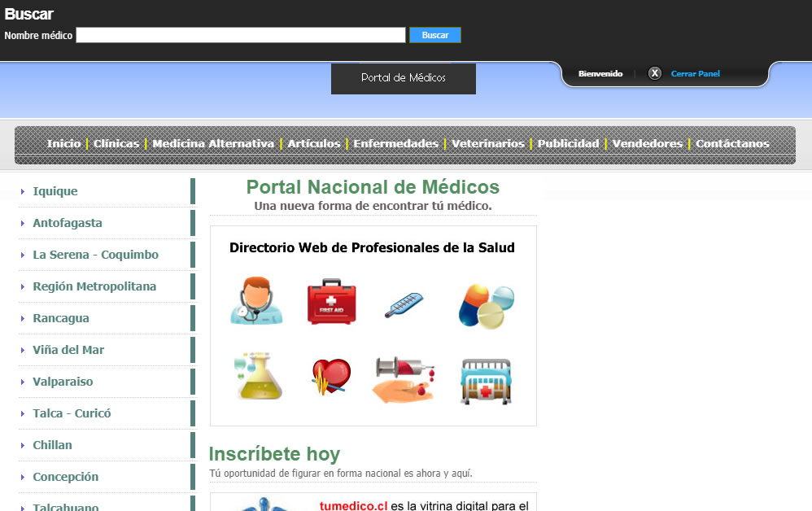Click the Portal de Médicos dark tab

(x=404, y=78)
